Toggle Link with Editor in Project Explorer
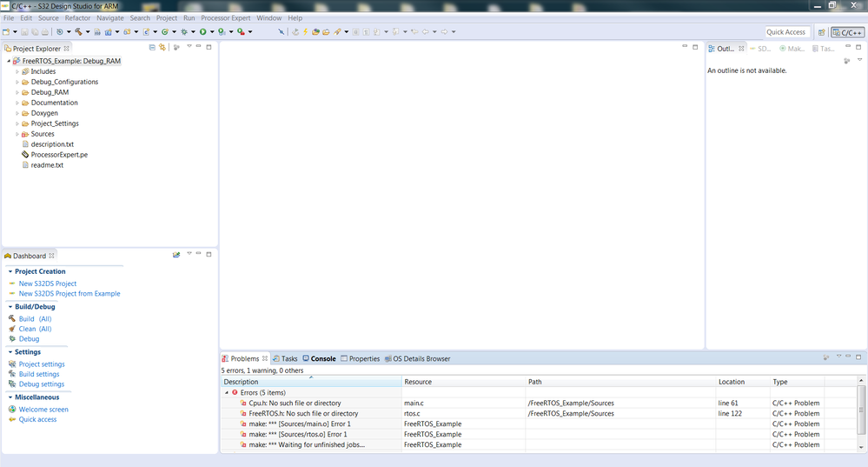Viewport: 868px width, 467px height. tap(162, 48)
